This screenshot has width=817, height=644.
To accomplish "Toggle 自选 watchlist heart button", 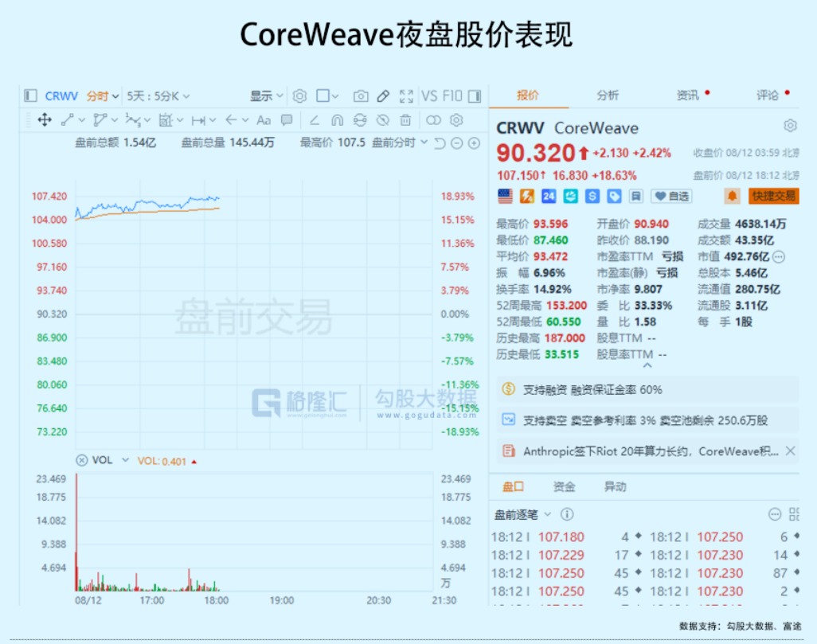I will point(671,196).
